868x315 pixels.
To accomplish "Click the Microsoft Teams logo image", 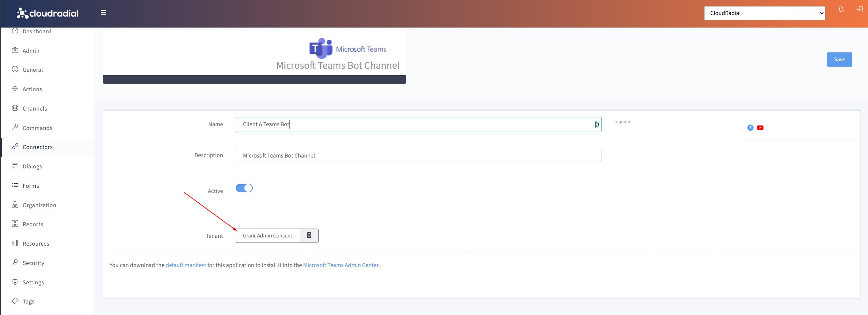I will click(347, 49).
